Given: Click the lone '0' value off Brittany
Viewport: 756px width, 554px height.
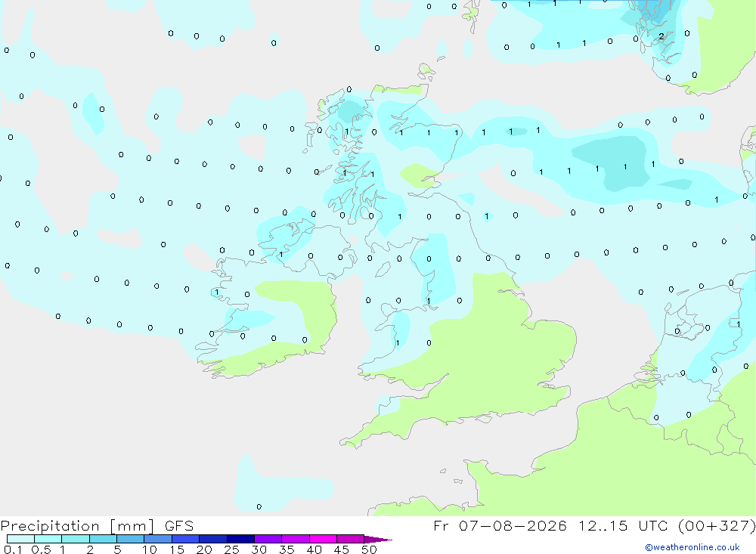Looking at the screenshot, I should pyautogui.click(x=259, y=506).
